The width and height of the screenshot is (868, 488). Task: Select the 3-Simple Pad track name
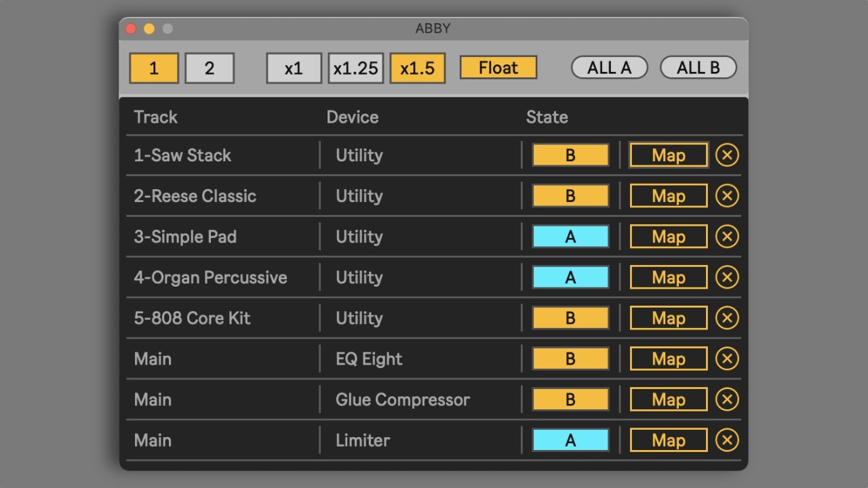click(x=185, y=237)
